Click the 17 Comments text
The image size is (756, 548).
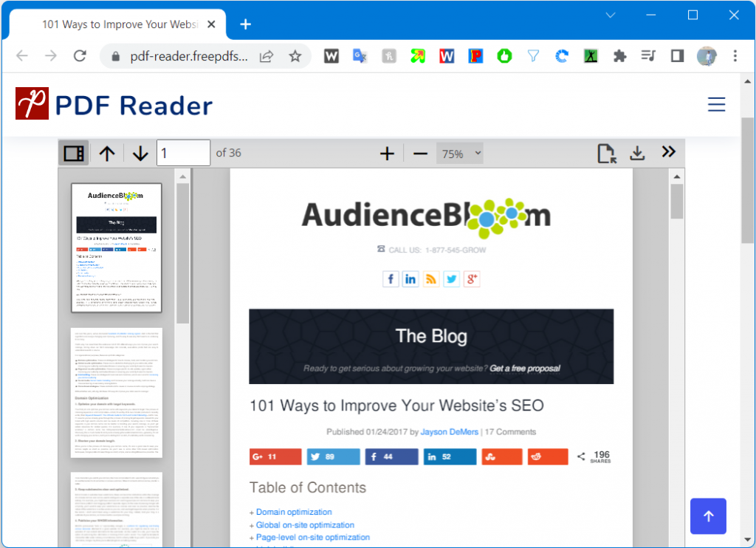pos(510,432)
